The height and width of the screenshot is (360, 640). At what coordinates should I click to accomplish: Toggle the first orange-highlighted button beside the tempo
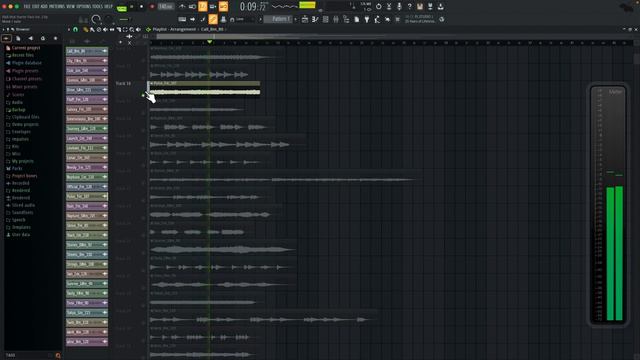(x=202, y=7)
